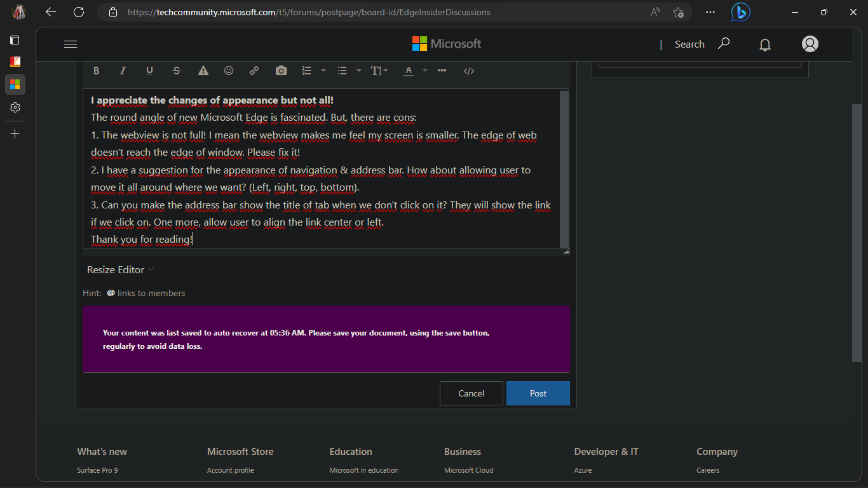Cancel the post draft
The width and height of the screenshot is (868, 488).
(471, 393)
